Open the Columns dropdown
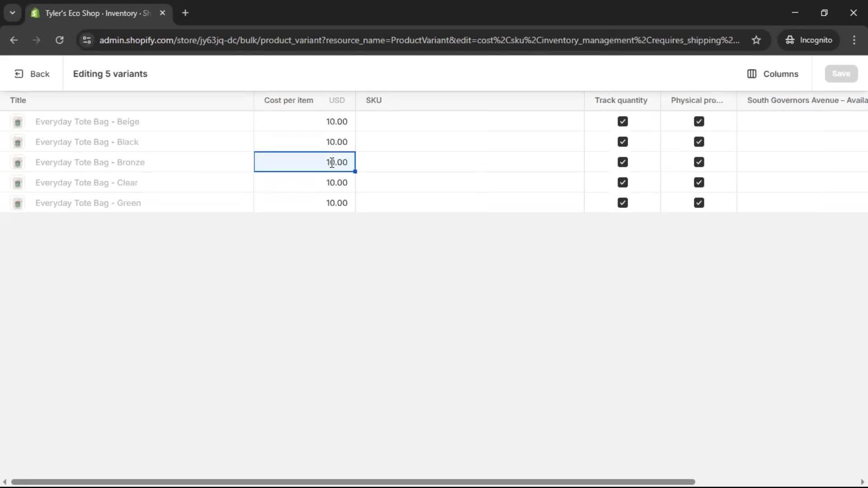Image resolution: width=868 pixels, height=488 pixels. [x=773, y=74]
